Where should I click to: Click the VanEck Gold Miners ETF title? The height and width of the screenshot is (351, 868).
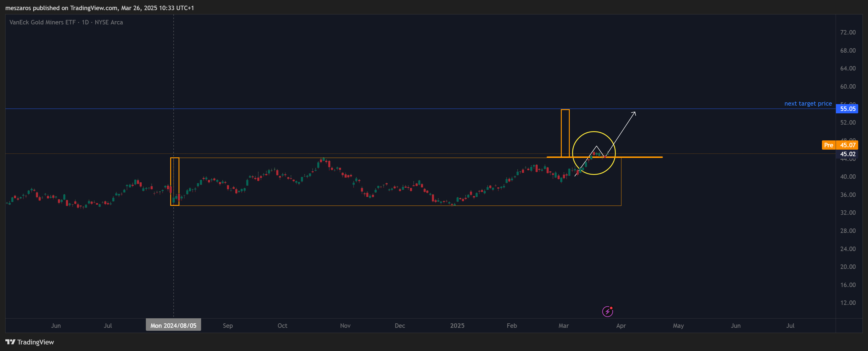click(66, 22)
